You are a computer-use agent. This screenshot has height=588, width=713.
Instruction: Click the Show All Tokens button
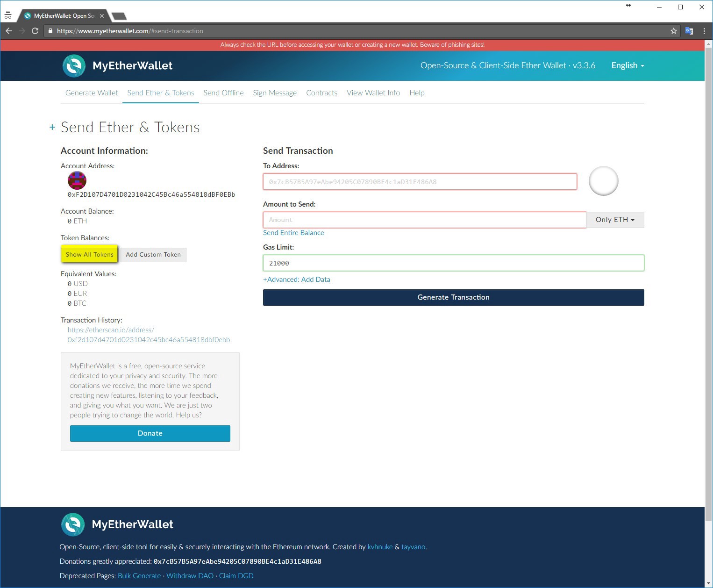point(89,255)
